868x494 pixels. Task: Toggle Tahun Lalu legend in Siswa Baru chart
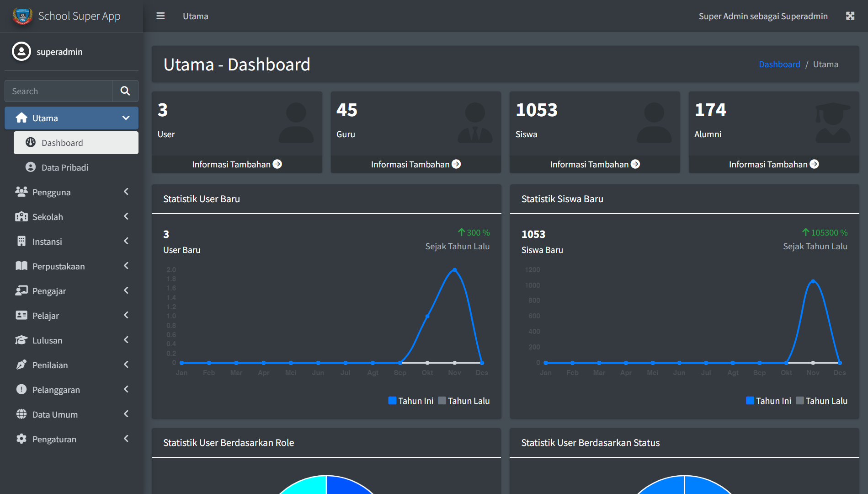click(x=821, y=401)
